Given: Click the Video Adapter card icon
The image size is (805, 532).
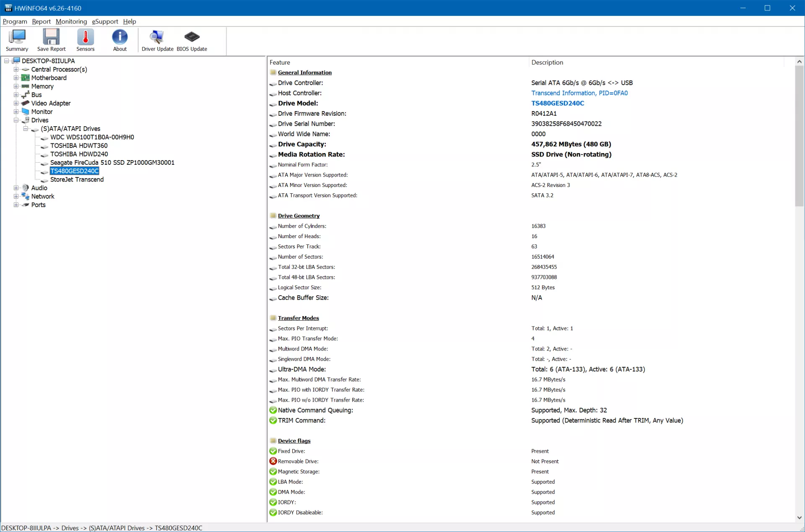Looking at the screenshot, I should (26, 103).
